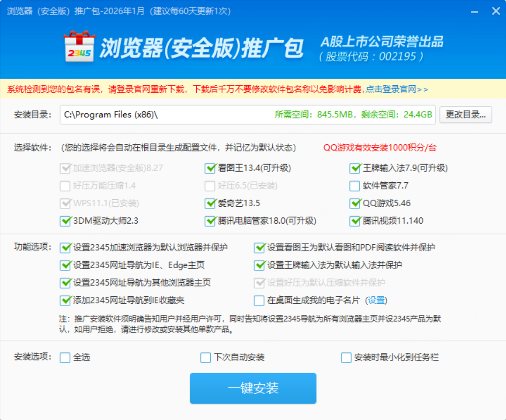This screenshot has width=506, height=420.
Task: Uncheck QQ游戏5.46 option
Action: pos(355,203)
